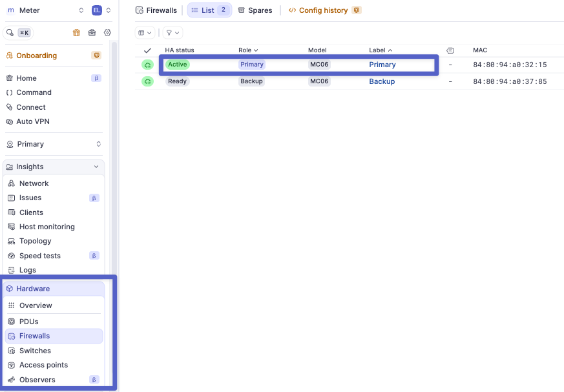The image size is (564, 392).
Task: Open the table columns layout dropdown
Action: pyautogui.click(x=145, y=32)
